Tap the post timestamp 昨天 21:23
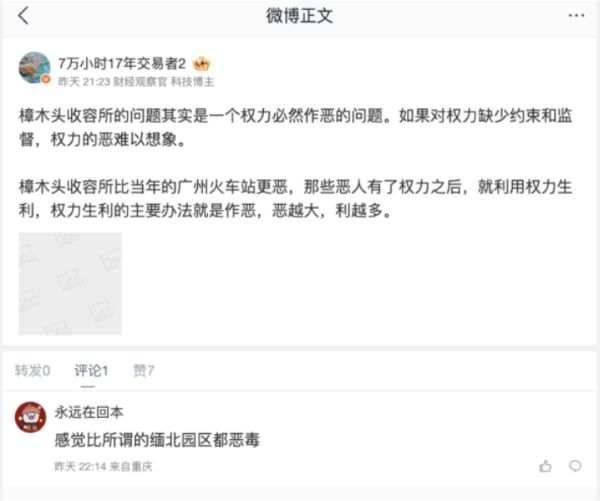Image resolution: width=600 pixels, height=501 pixels. (84, 82)
